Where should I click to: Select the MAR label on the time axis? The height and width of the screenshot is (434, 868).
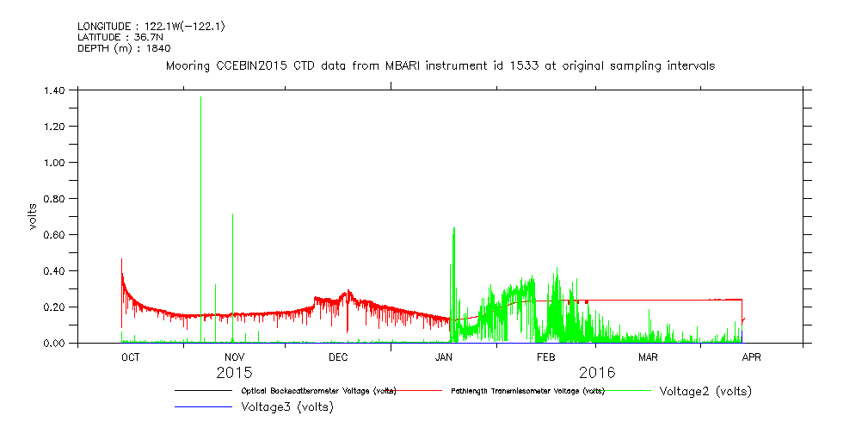pyautogui.click(x=648, y=356)
